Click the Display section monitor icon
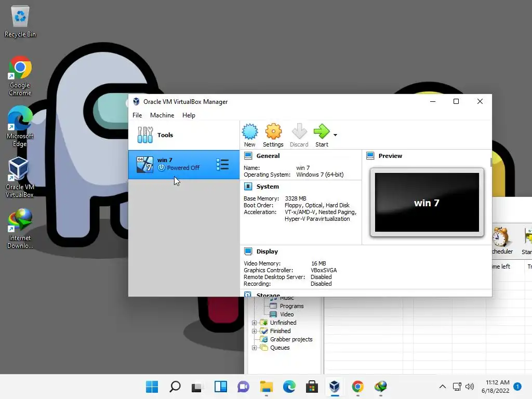The width and height of the screenshot is (532, 399). [248, 251]
